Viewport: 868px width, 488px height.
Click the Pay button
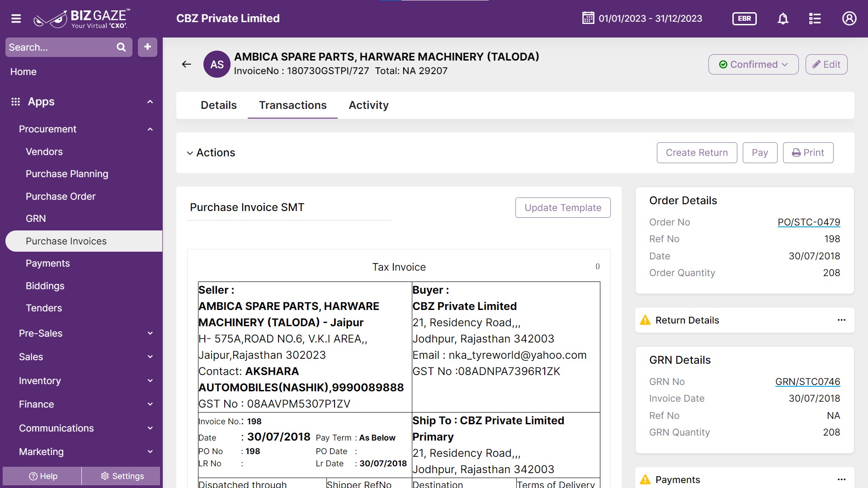point(759,153)
